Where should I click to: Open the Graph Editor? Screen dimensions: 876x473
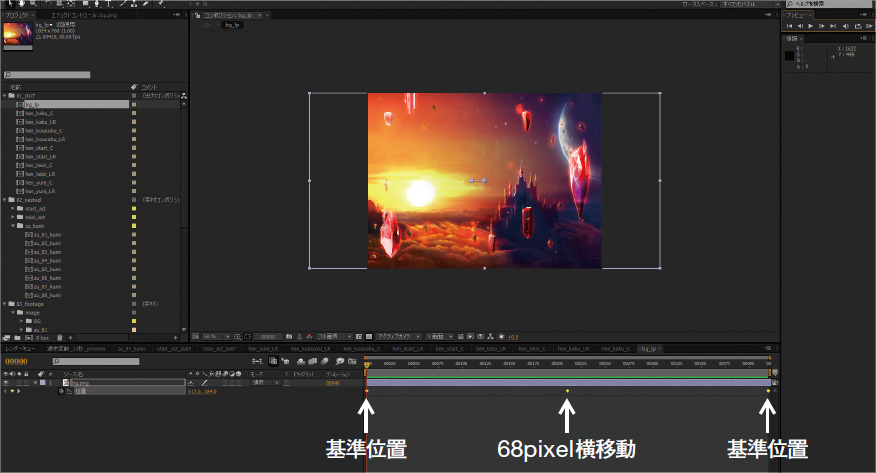352,361
